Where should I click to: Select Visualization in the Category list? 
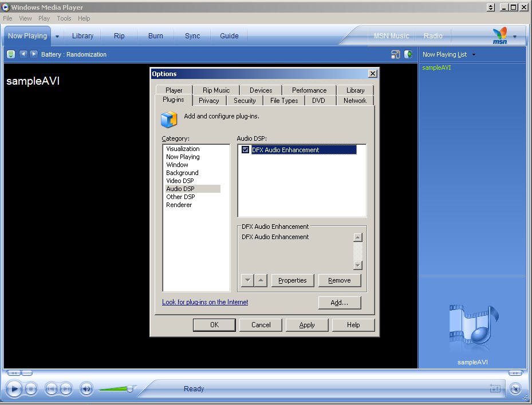click(183, 149)
